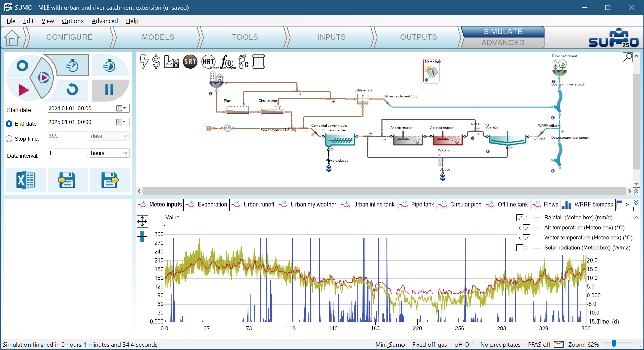This screenshot has height=350, width=644.
Task: Open the Start date calendar picker
Action: (121, 108)
